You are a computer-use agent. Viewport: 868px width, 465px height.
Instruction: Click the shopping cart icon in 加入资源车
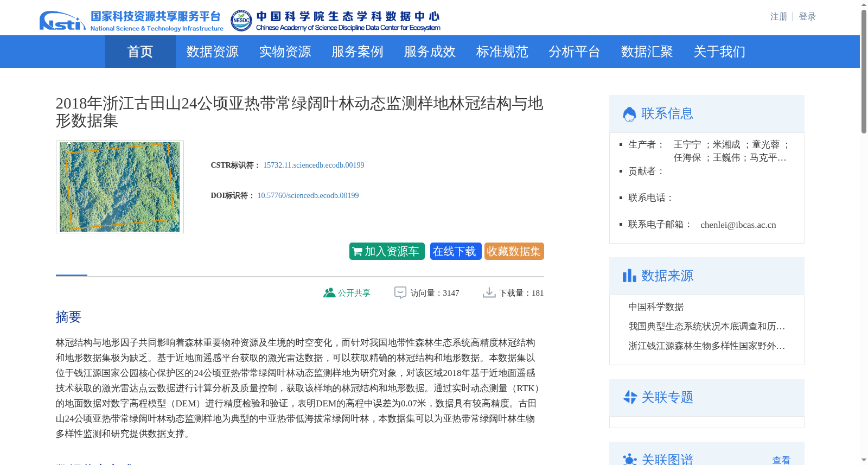(x=357, y=252)
